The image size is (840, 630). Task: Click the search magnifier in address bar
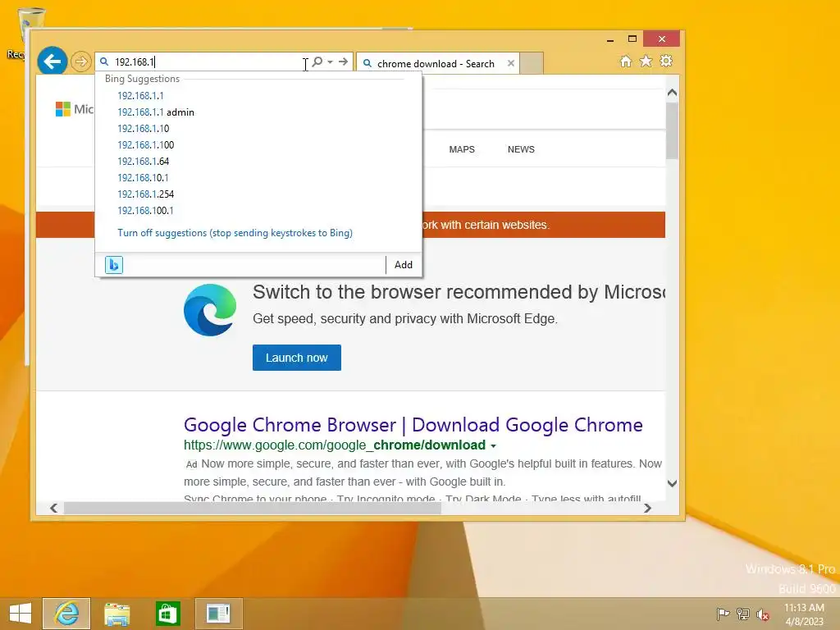click(x=317, y=62)
